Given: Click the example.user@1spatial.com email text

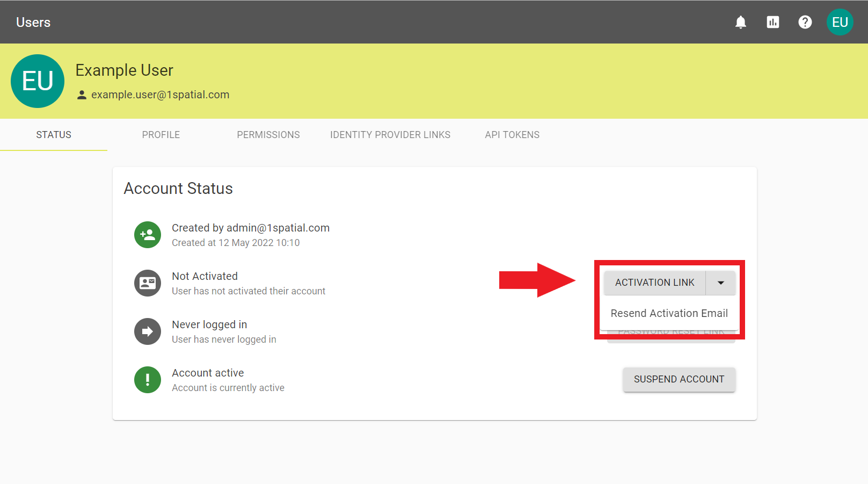Looking at the screenshot, I should 160,95.
